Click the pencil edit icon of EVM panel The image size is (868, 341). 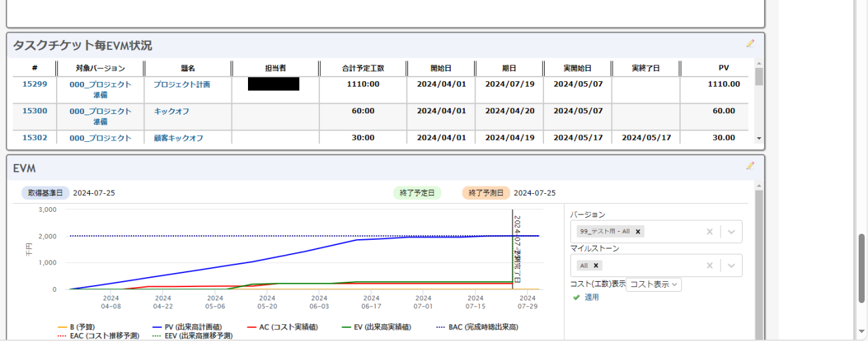tap(750, 166)
